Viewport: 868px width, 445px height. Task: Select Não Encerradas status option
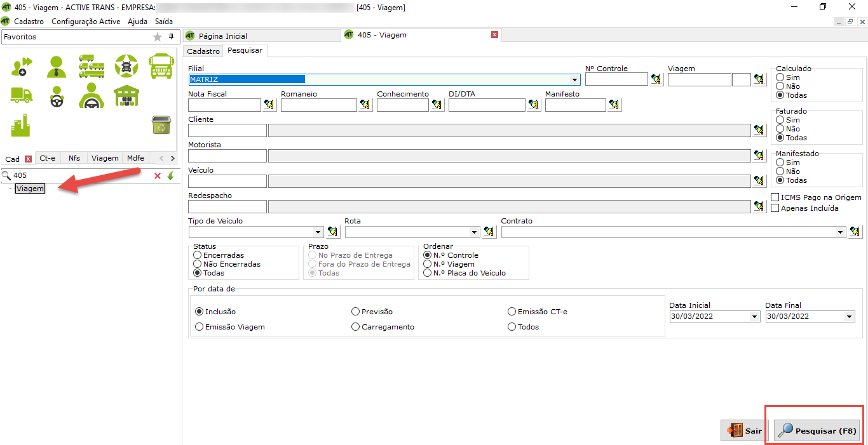pos(198,264)
